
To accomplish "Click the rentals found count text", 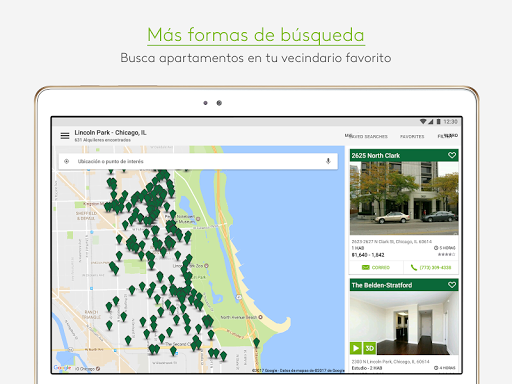I will pyautogui.click(x=102, y=140).
